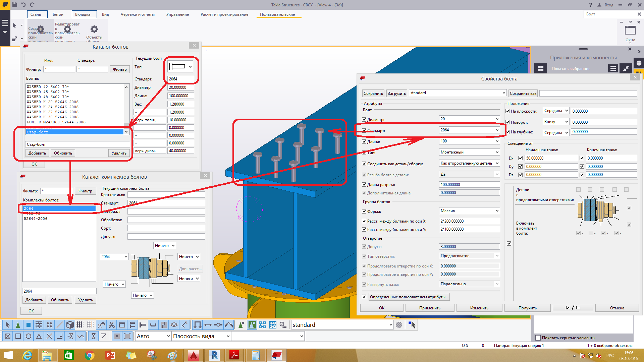Select the 52644-2006 bolt assembly entry

[x=36, y=219]
